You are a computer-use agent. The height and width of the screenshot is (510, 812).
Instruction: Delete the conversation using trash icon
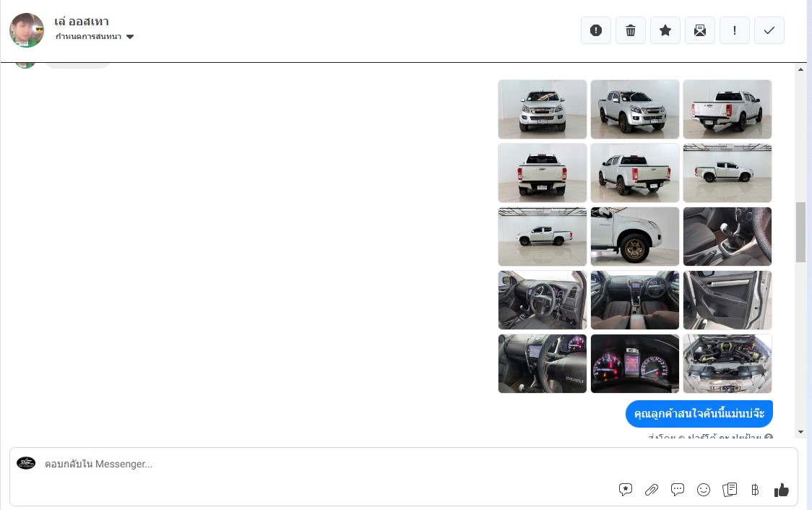[x=630, y=30]
